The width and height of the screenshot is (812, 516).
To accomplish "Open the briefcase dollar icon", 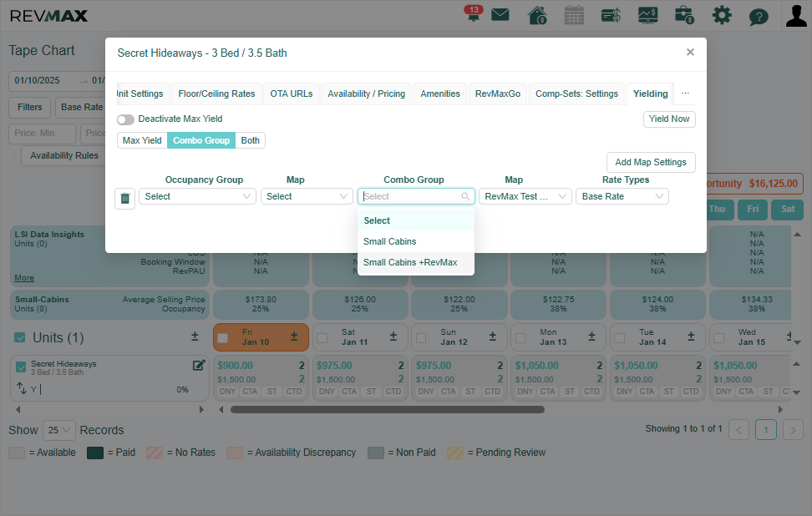I will click(x=685, y=15).
